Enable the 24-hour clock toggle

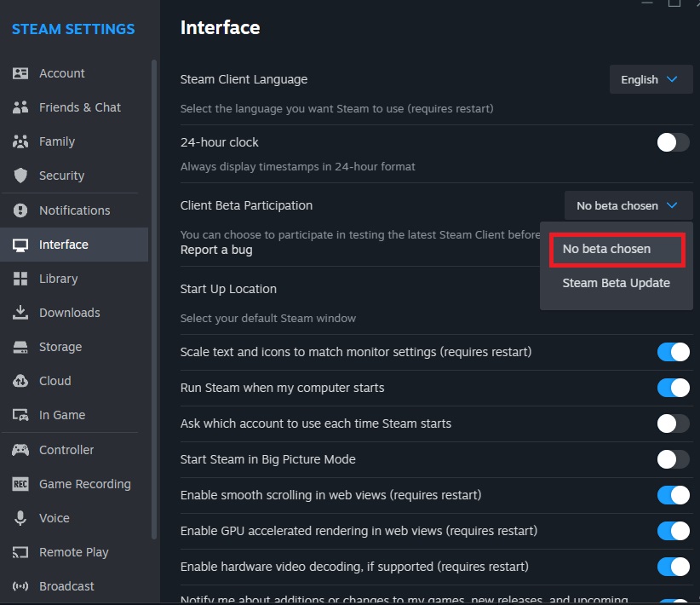click(673, 142)
